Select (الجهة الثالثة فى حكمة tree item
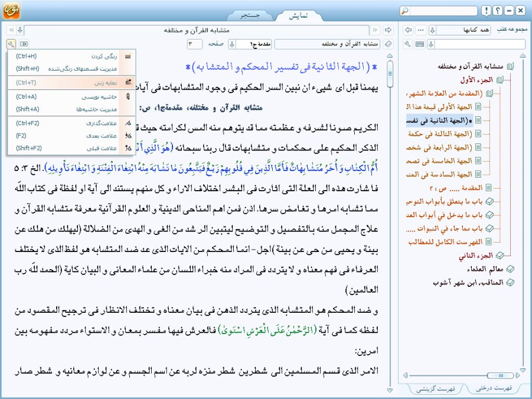532x399 pixels. point(440,134)
